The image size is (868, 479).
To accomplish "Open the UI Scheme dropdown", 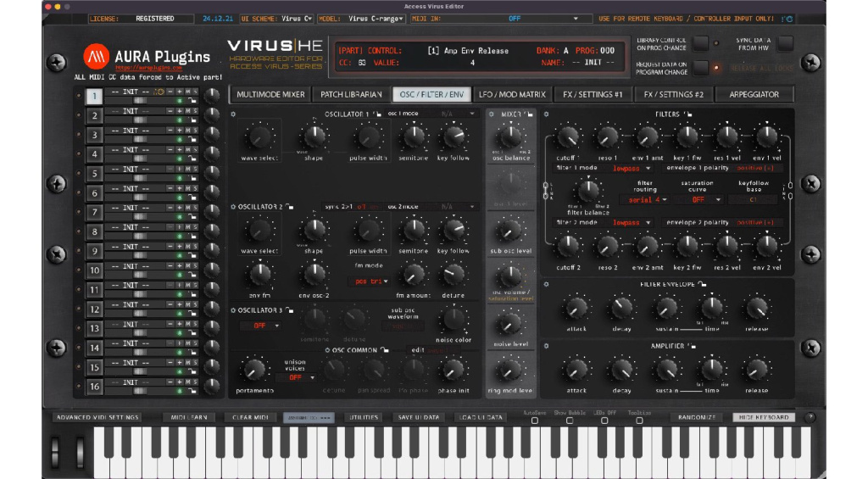I will [x=276, y=19].
